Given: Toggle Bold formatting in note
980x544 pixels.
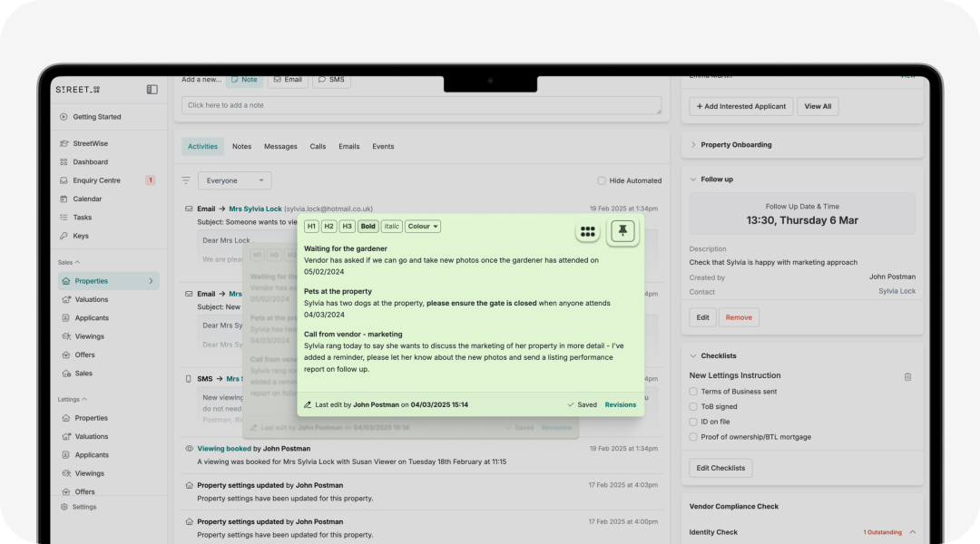Looking at the screenshot, I should (368, 227).
